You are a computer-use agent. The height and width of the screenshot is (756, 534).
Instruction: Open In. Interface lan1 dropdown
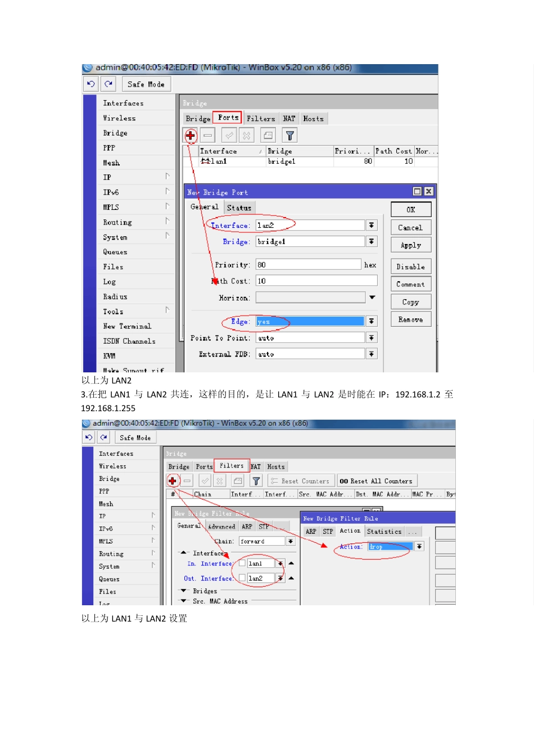[x=280, y=563]
